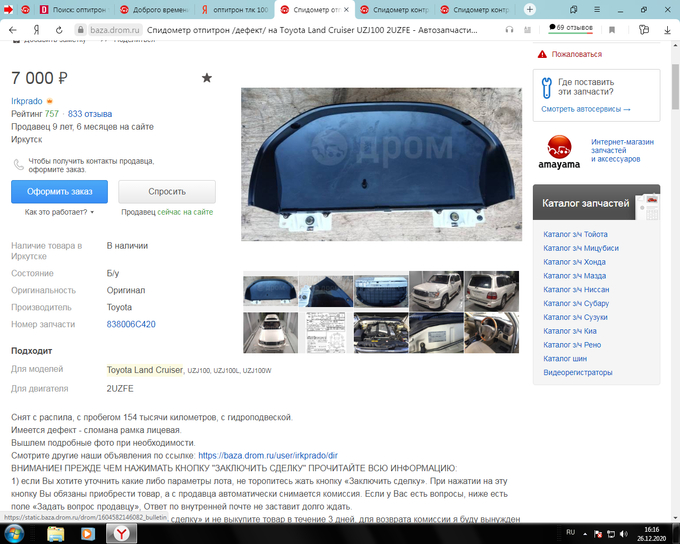Image resolution: width=680 pixels, height=544 pixels.
Task: Open 'Каталог з/ч Сузуки' link
Action: [575, 317]
